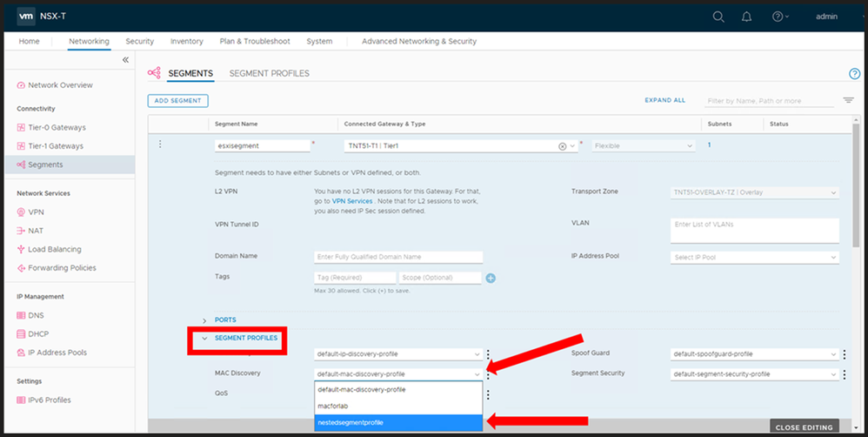Expand the Ports section

(204, 320)
